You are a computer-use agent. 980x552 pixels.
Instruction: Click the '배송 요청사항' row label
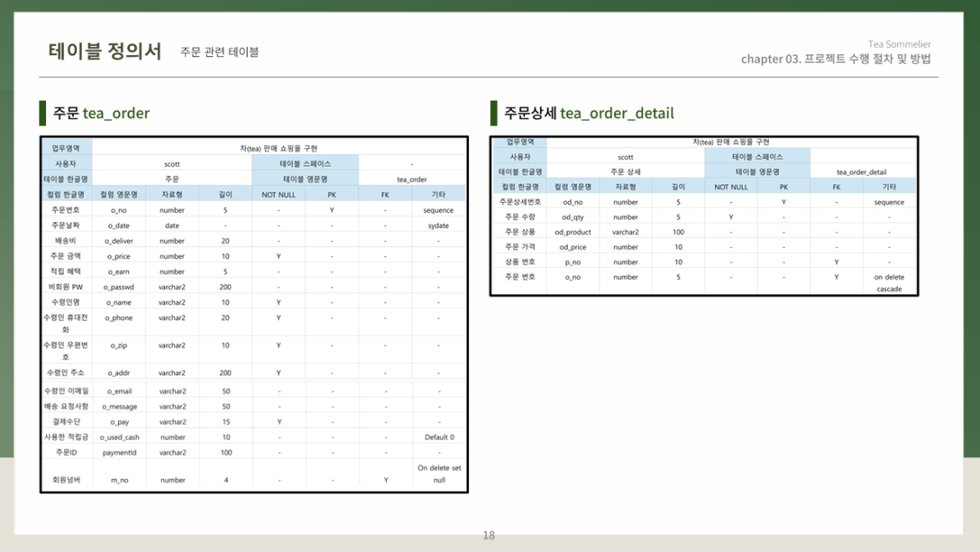(66, 406)
